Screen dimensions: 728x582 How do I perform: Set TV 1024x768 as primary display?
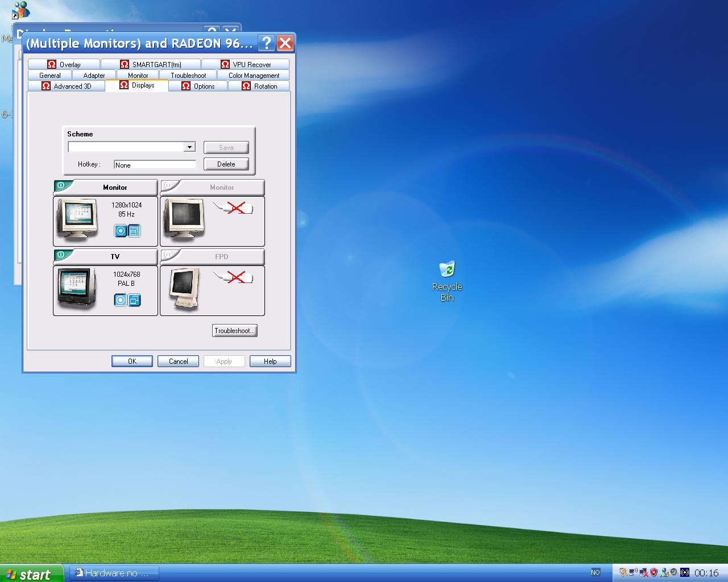click(x=121, y=300)
